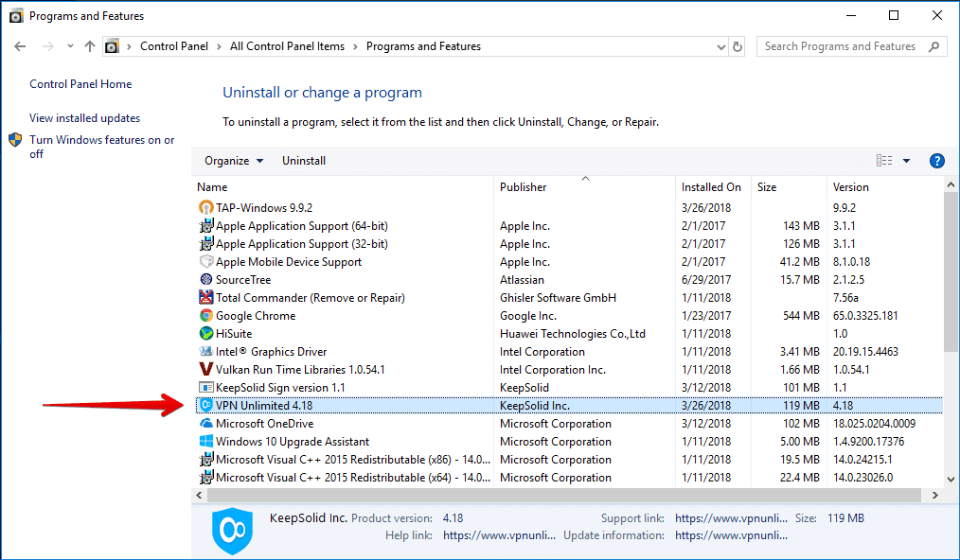Screen dimensions: 960x560
Task: Click the refresh icon beside the address bar
Action: pyautogui.click(x=738, y=45)
